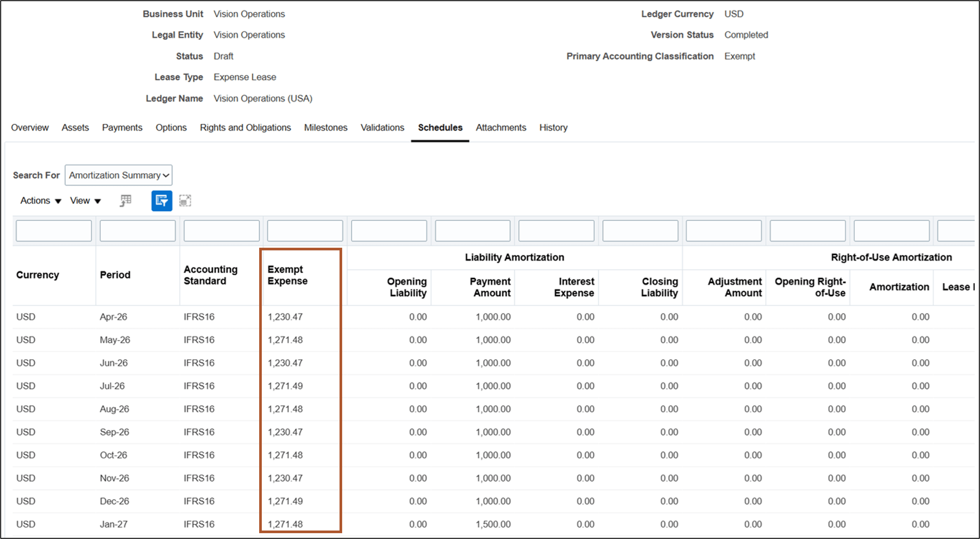This screenshot has width=980, height=539.
Task: Click the Exempt Expense filter field
Action: click(305, 230)
